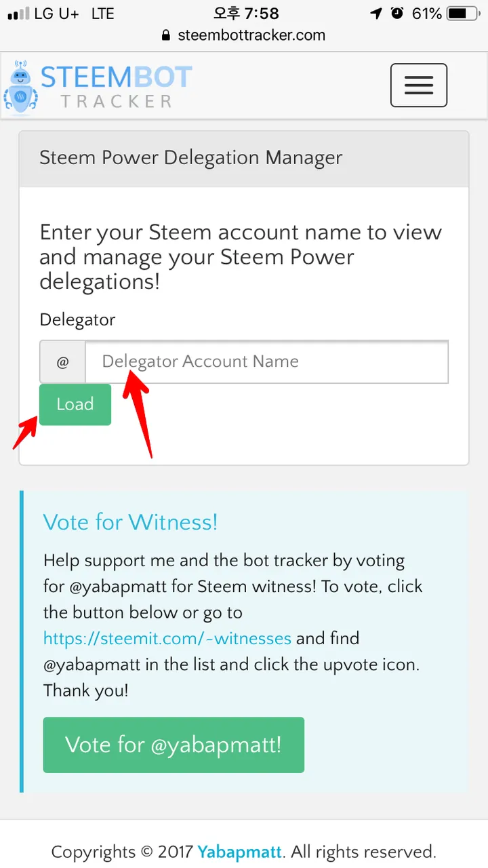
Task: Click the @ prefix addon box
Action: (62, 362)
